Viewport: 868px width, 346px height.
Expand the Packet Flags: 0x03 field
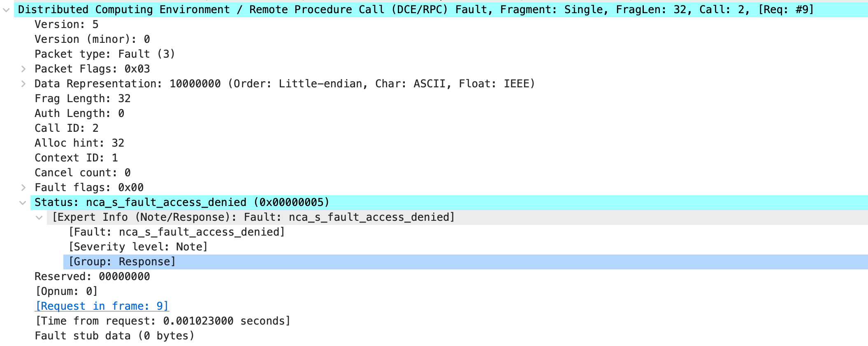(x=23, y=69)
